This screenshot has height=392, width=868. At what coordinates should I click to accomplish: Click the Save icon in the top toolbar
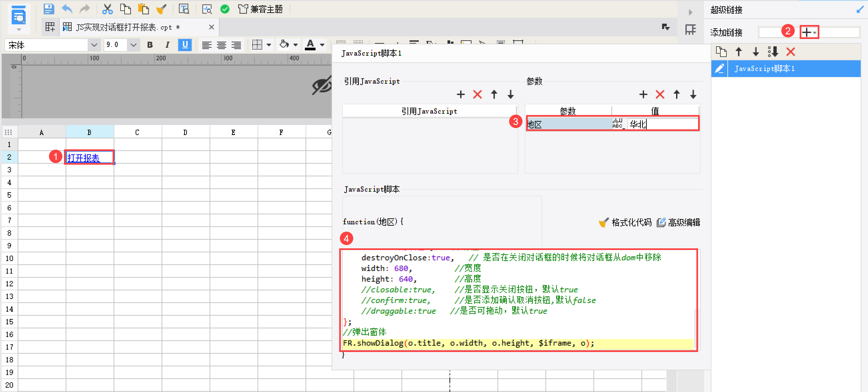pyautogui.click(x=49, y=9)
